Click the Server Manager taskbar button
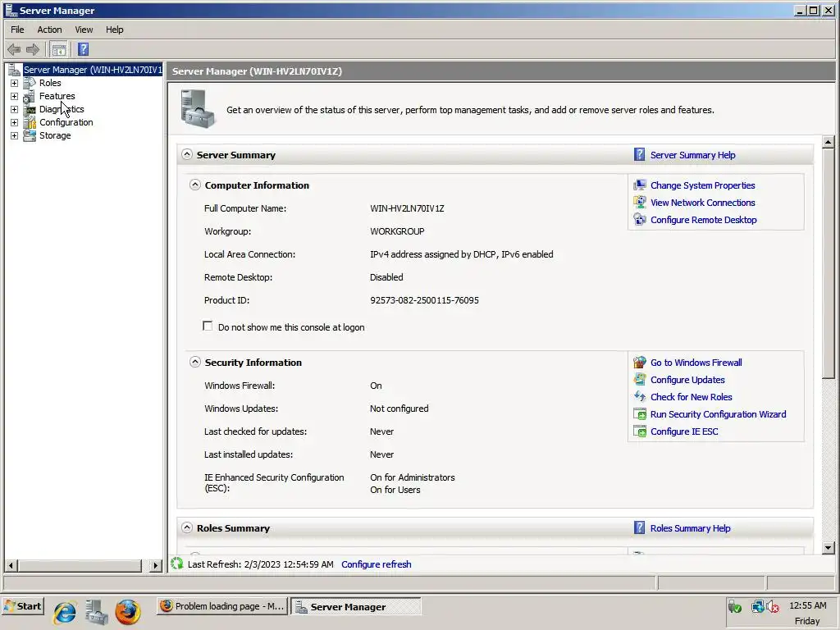840x630 pixels. pyautogui.click(x=356, y=606)
